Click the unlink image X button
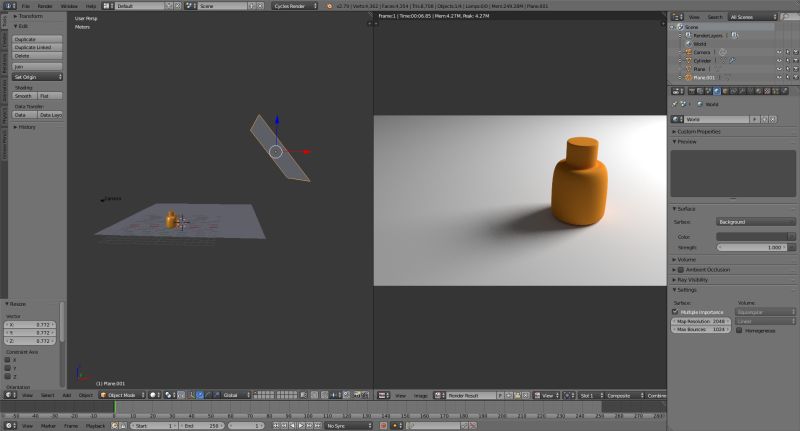The height and width of the screenshot is (431, 800). [x=525, y=395]
